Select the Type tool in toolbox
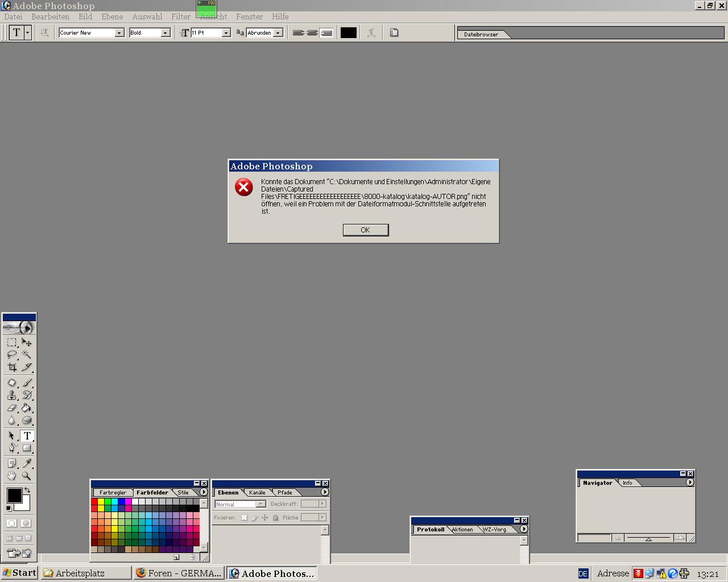The height and width of the screenshot is (582, 728). pos(27,436)
